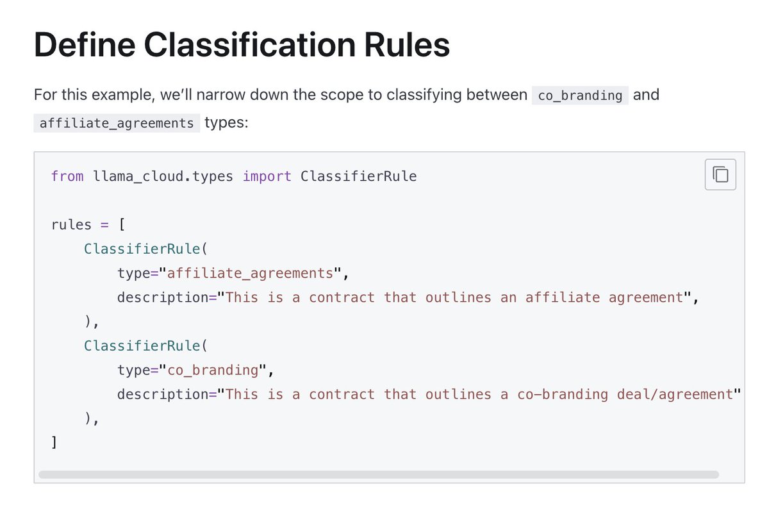Viewport: 769px width, 532px height.
Task: Click the 'llama_cloud.types' module name
Action: pyautogui.click(x=163, y=176)
